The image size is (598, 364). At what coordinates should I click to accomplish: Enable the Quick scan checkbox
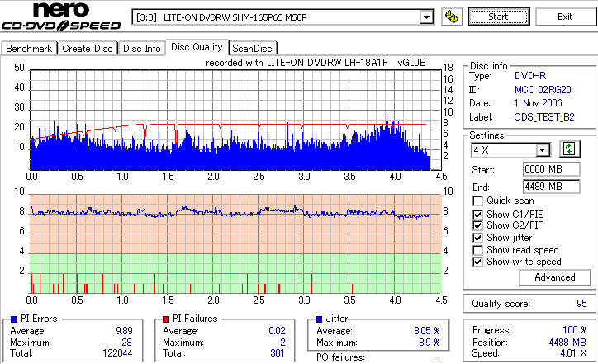[x=477, y=201]
